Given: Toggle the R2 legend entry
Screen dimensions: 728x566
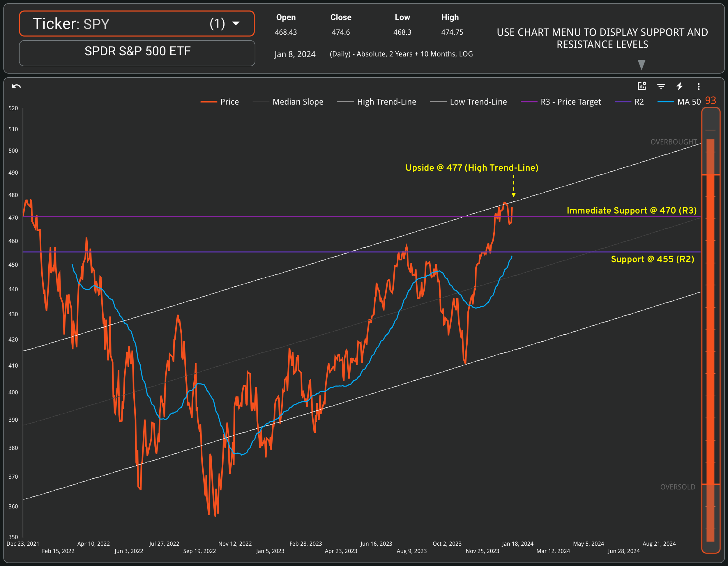Looking at the screenshot, I should (629, 102).
